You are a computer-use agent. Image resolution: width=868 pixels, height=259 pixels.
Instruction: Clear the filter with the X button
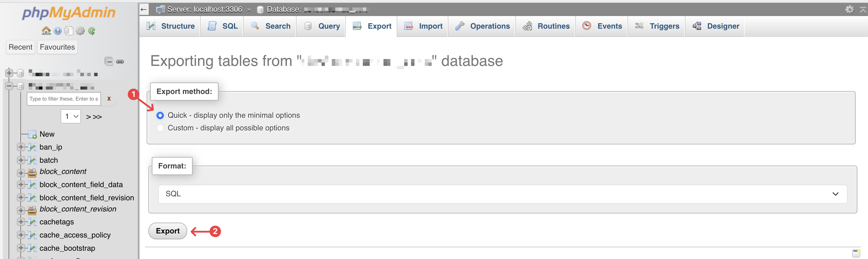pyautogui.click(x=109, y=99)
